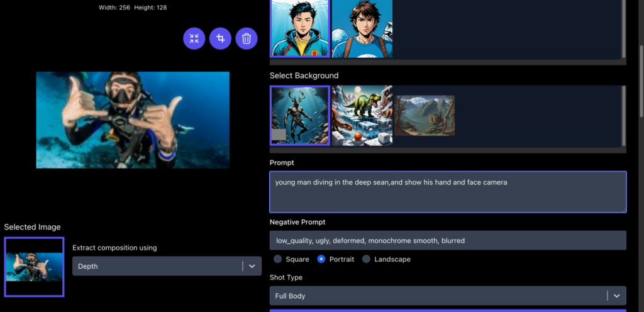Select the blue-jacket character thumbnail
644x312 pixels.
tap(300, 28)
